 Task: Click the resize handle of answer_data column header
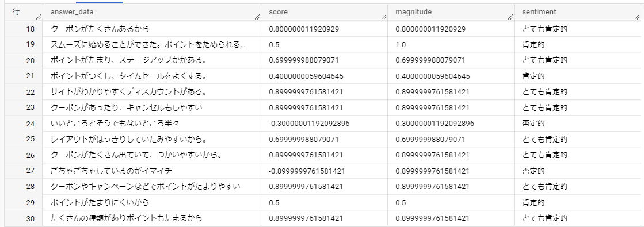tap(257, 17)
